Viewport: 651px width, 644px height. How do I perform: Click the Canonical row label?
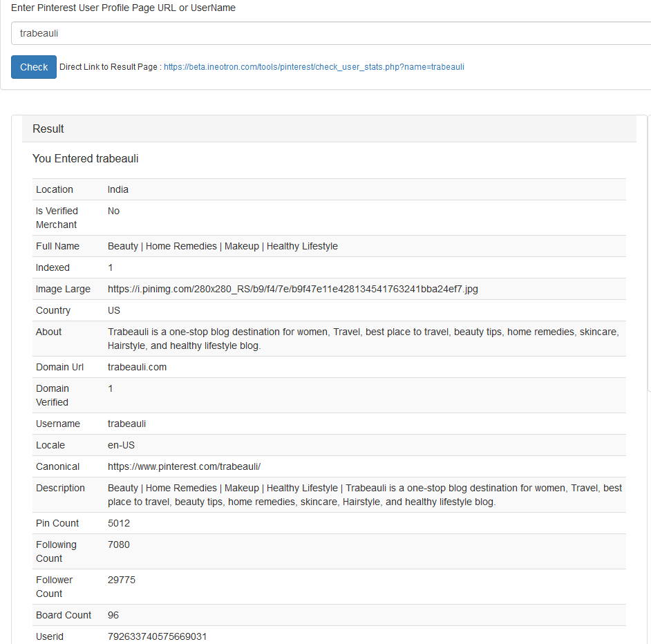58,466
